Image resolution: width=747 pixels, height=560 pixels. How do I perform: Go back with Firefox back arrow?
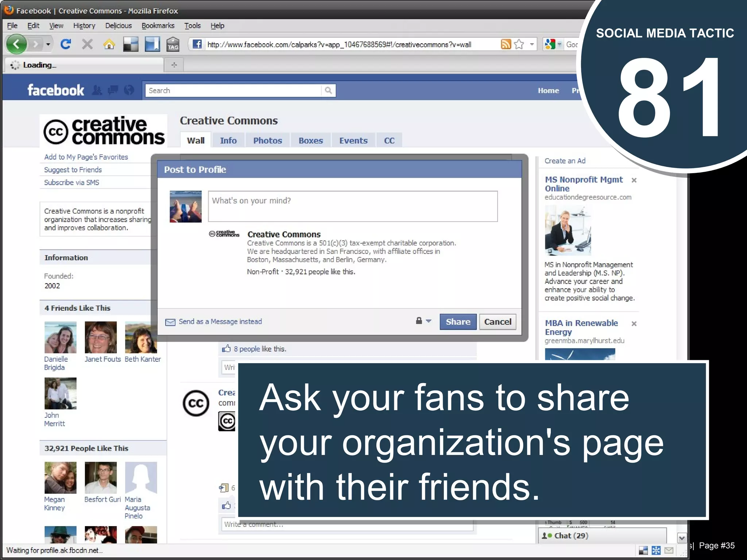(16, 44)
